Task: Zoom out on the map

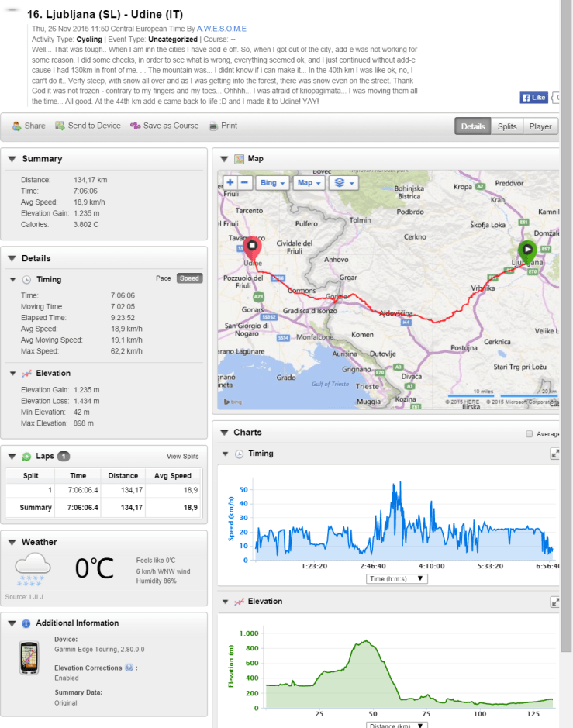Action: tap(245, 183)
